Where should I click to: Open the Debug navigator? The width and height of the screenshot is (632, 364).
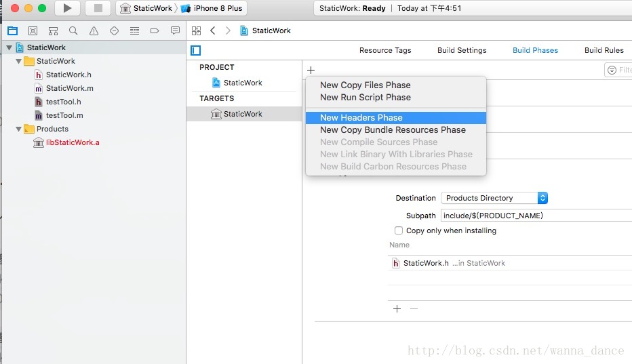pyautogui.click(x=135, y=31)
